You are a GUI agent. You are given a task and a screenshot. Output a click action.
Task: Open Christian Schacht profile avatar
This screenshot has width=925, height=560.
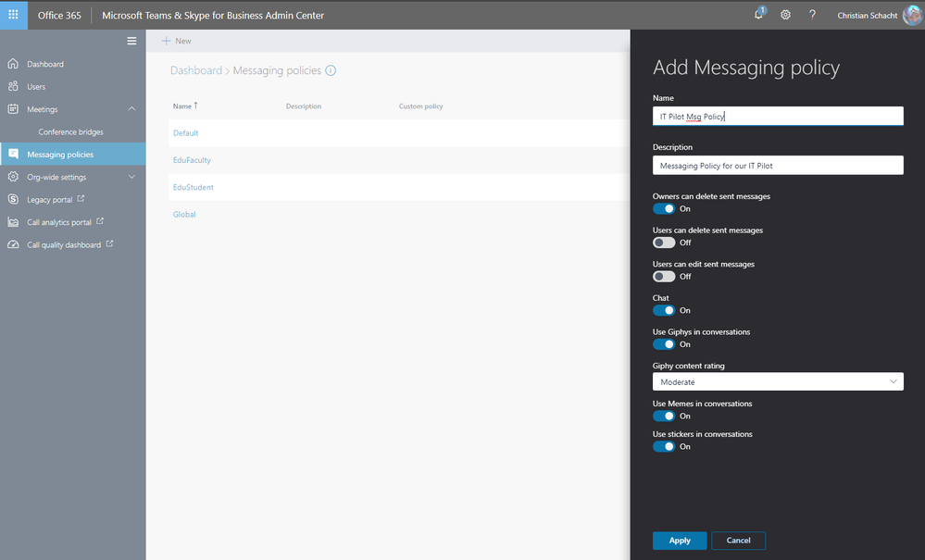point(912,16)
